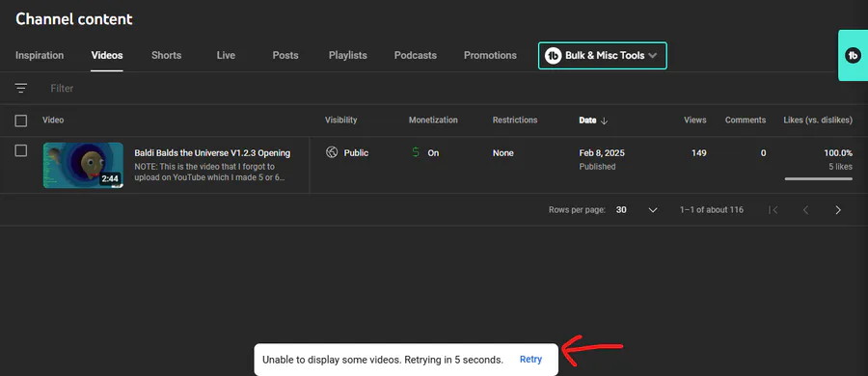Go to the Playlists tab
This screenshot has height=376, width=868.
347,55
